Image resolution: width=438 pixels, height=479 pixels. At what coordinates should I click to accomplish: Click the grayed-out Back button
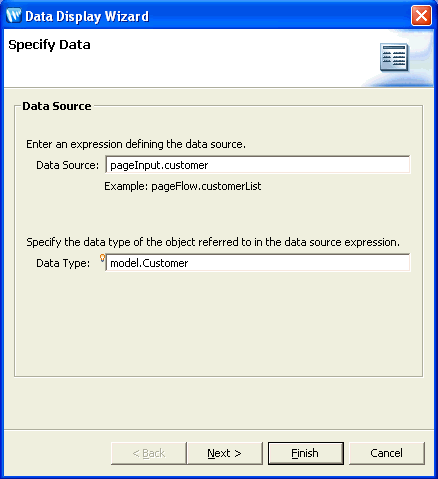[x=149, y=453]
